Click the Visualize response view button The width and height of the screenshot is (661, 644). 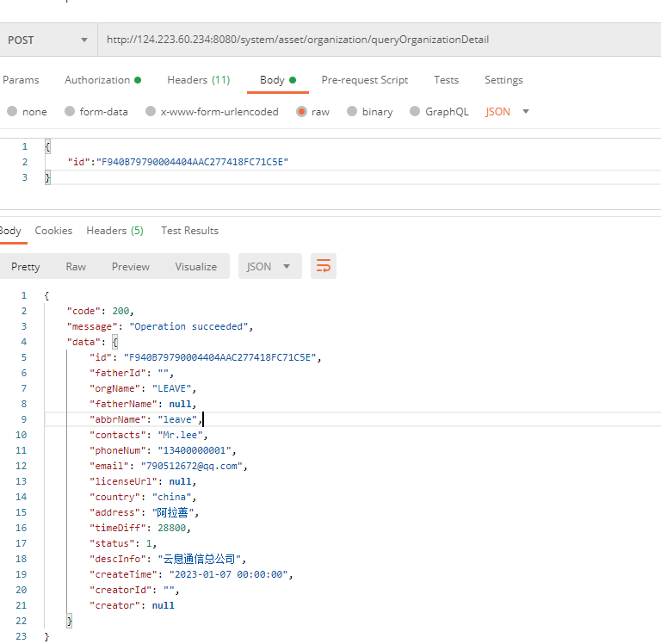pos(195,266)
